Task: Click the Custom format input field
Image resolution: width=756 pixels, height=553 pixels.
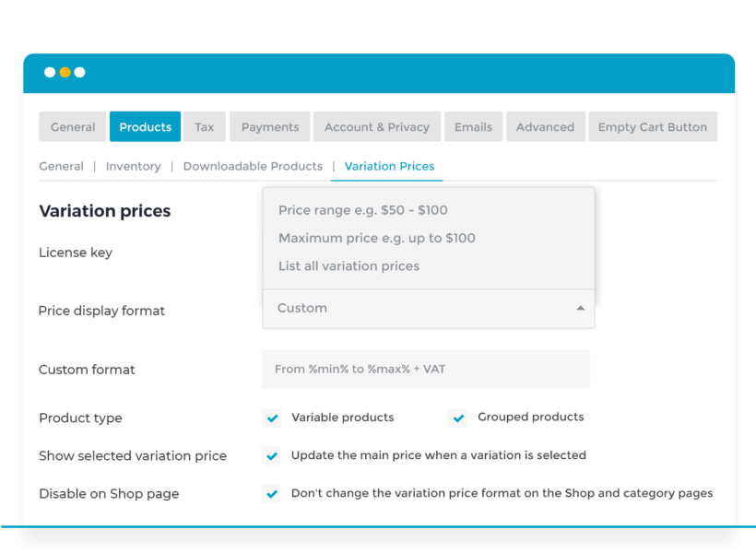Action: click(426, 369)
